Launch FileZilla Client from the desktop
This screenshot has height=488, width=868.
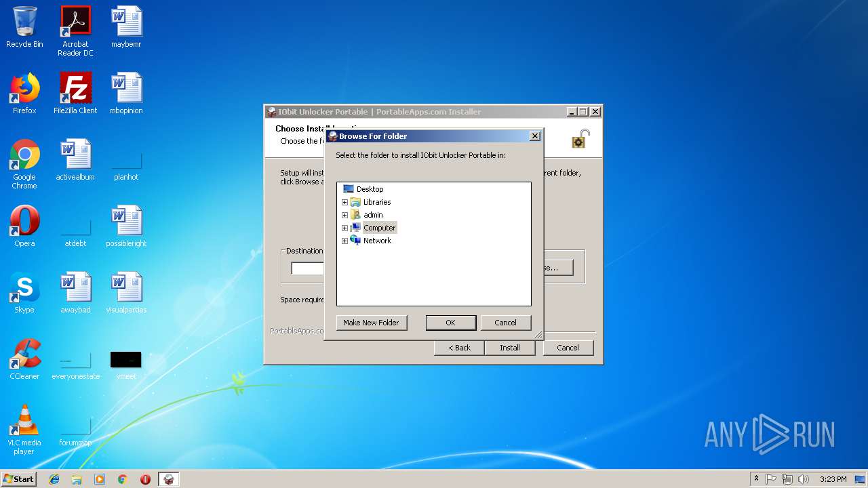[75, 94]
